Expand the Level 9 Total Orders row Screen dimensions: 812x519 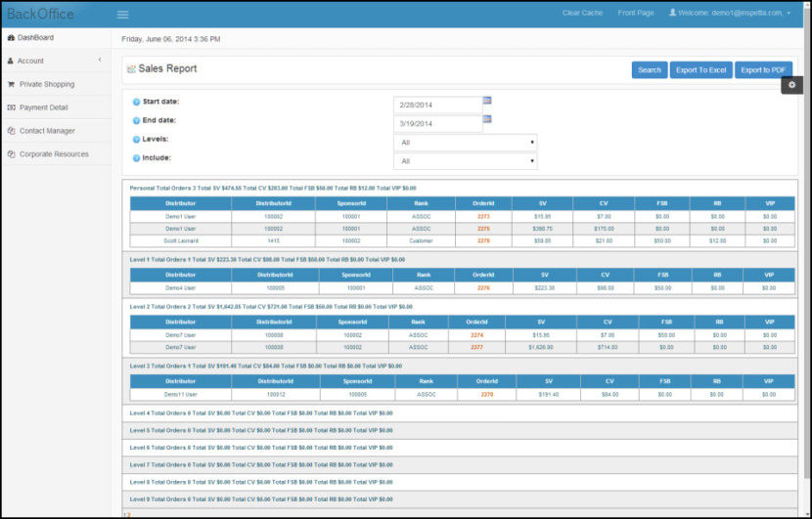tap(460, 499)
